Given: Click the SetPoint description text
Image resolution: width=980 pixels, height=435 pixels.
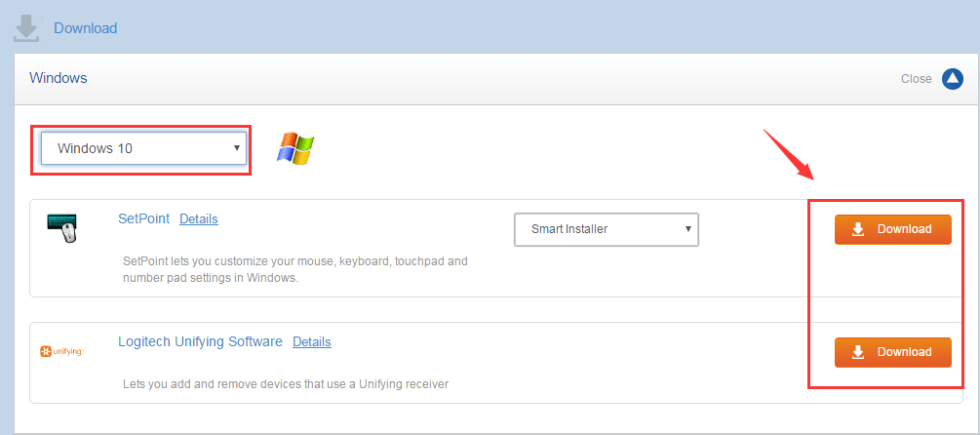Looking at the screenshot, I should (295, 269).
